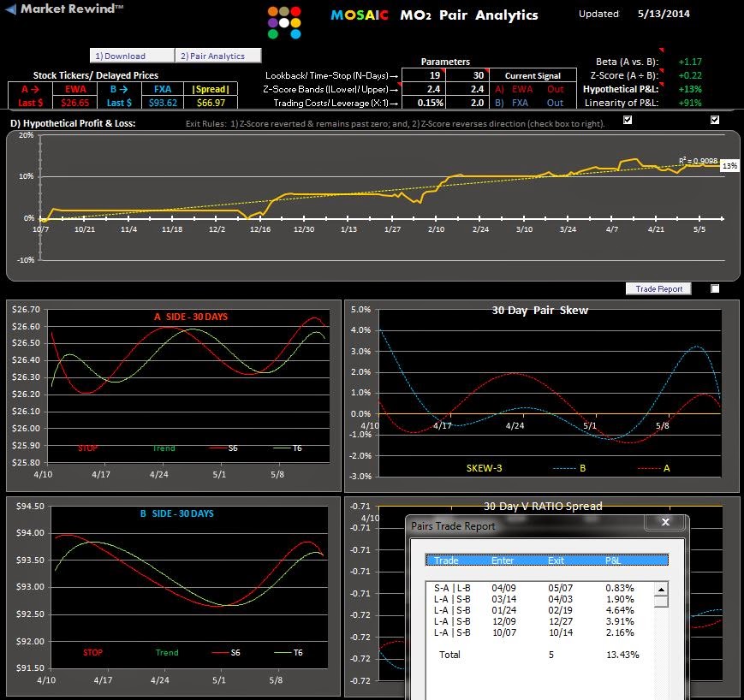
Task: Click the 30 Day Pair Skew chart title
Action: pos(539,310)
